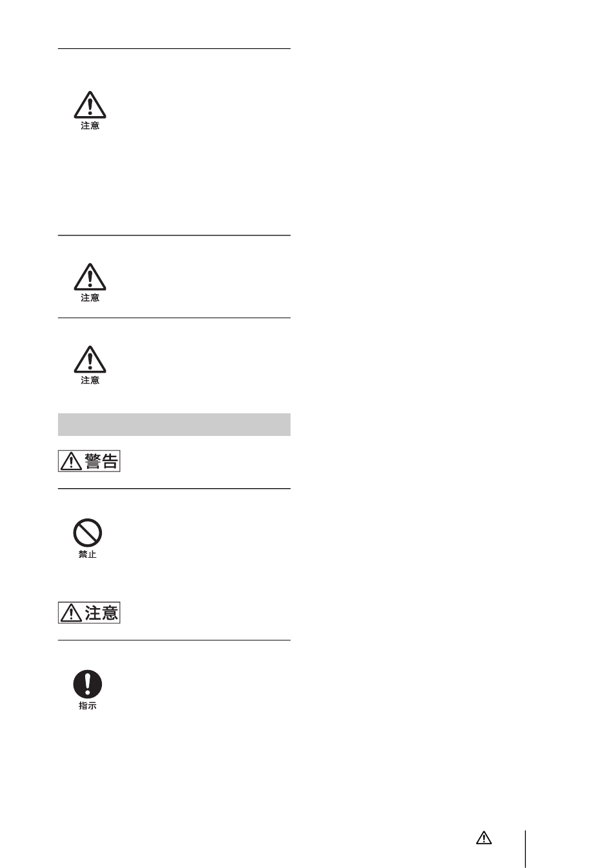Click the horizontal rule below the boxed 注意 label
The height and width of the screenshot is (868, 613).
pos(174,640)
